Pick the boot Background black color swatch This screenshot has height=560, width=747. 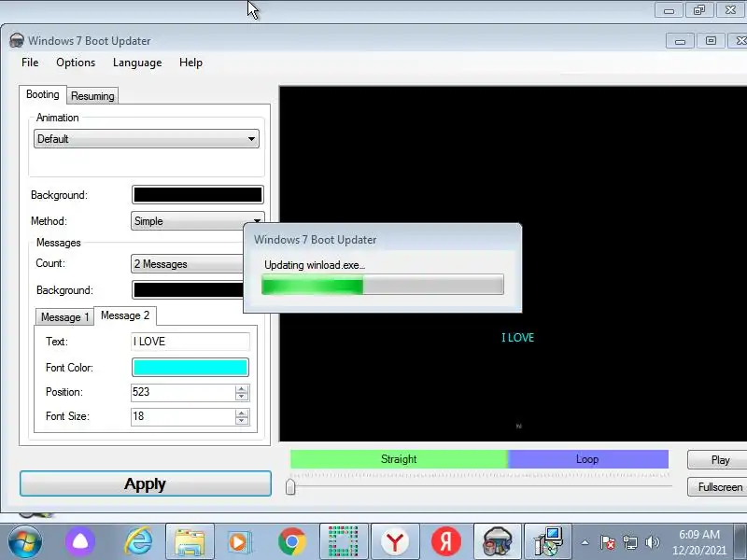(198, 195)
